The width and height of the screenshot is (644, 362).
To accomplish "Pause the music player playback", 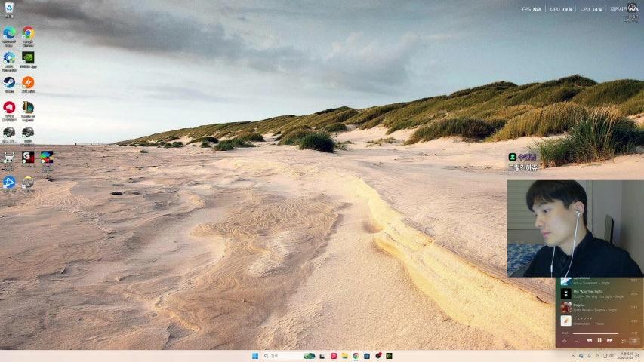I will 599,340.
